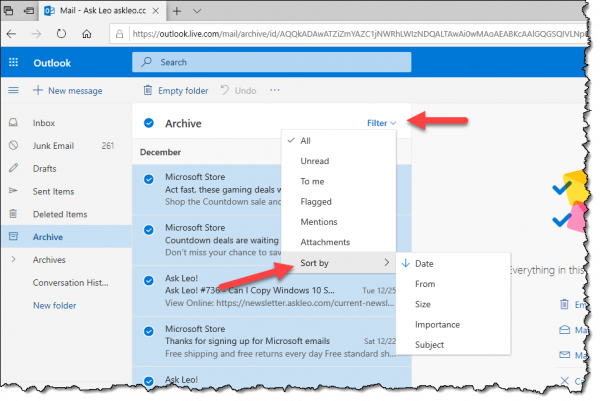This screenshot has height=401, width=600.
Task: Click the New folder link
Action: click(54, 305)
